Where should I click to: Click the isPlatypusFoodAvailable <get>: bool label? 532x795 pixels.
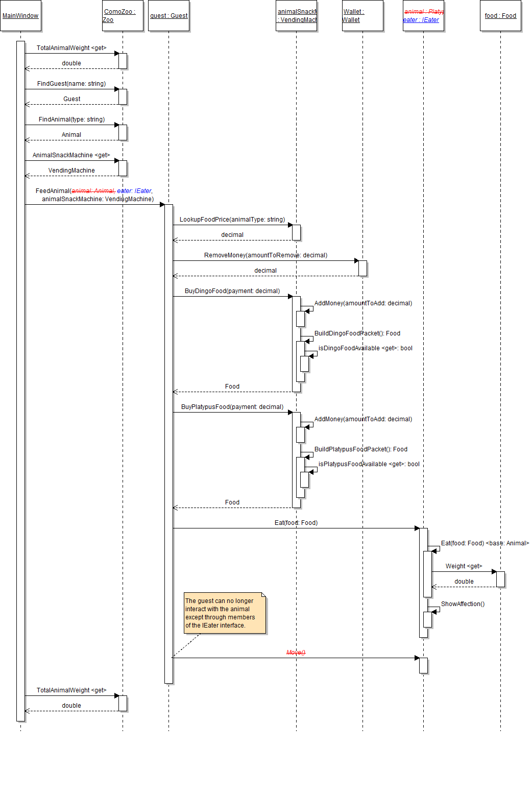(369, 464)
